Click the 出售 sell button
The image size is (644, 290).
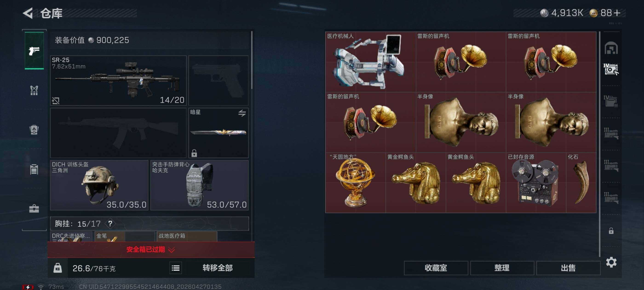click(568, 268)
